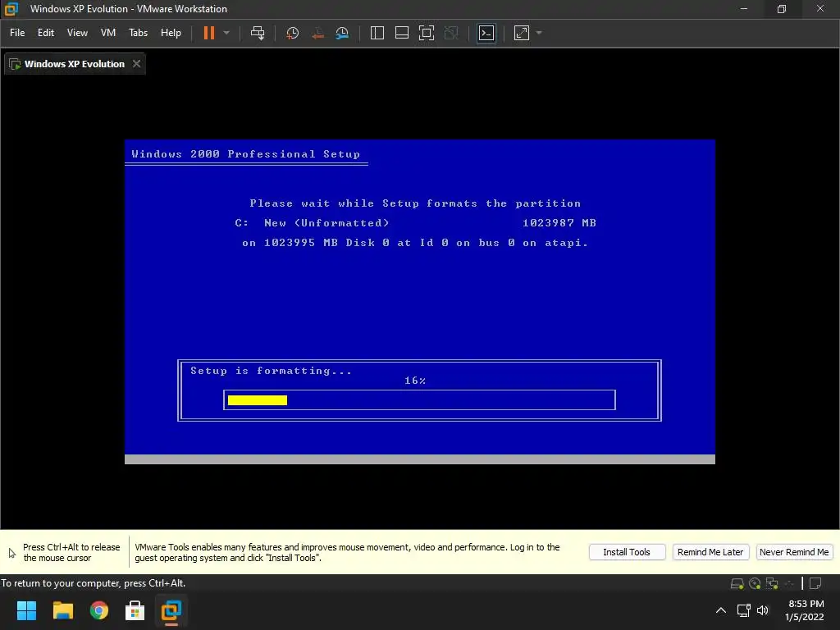
Task: Take a snapshot of this virtual machine
Action: coord(293,33)
